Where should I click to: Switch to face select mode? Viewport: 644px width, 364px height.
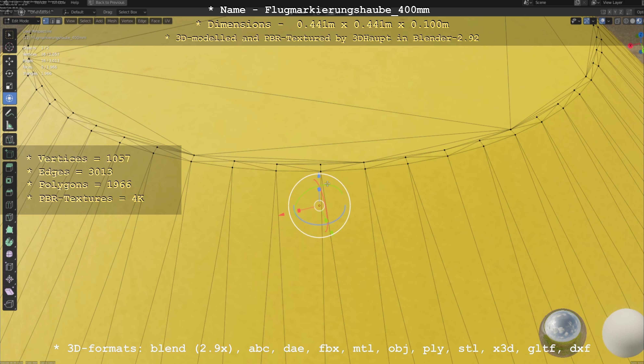[x=58, y=21]
